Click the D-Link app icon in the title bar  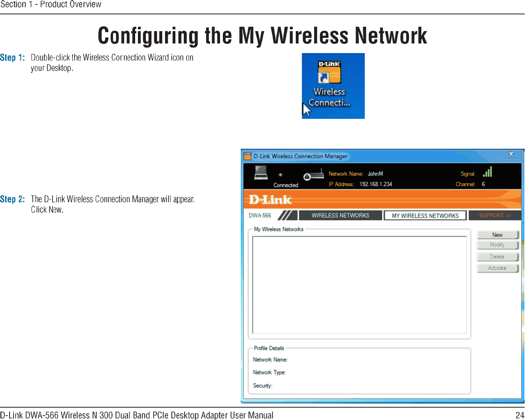248,156
